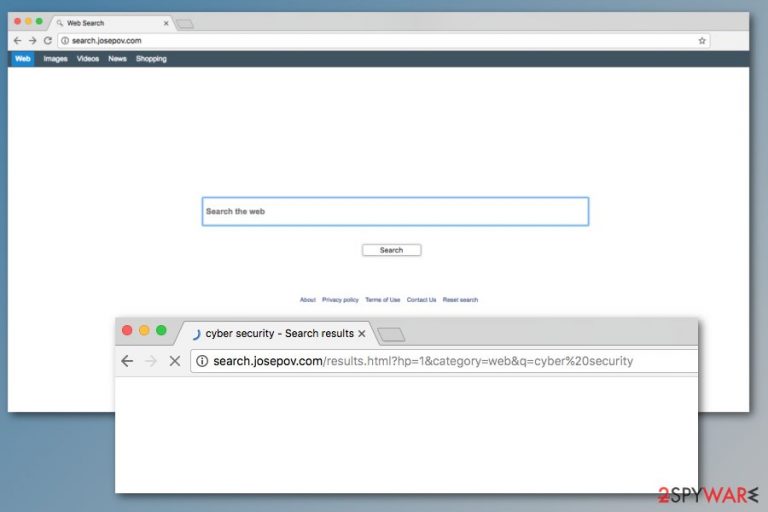Maximize the top browser window with green button
The image size is (768, 512).
(39, 21)
